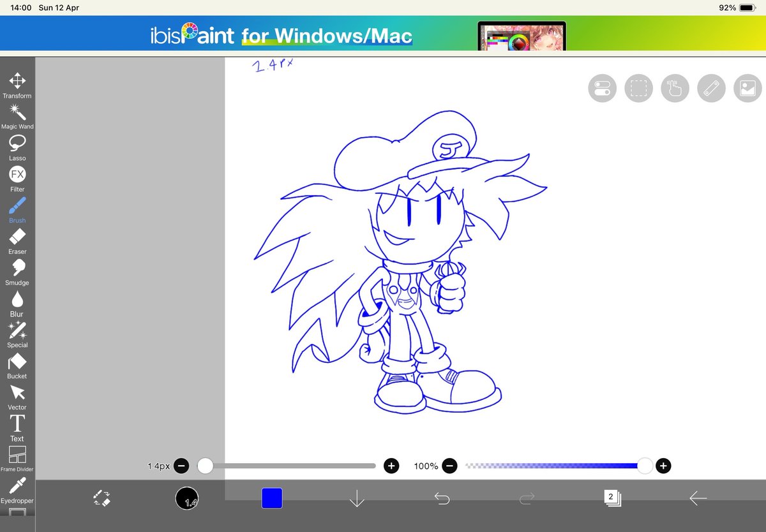Open the Filter (FX) tool
The image size is (766, 532).
[17, 179]
